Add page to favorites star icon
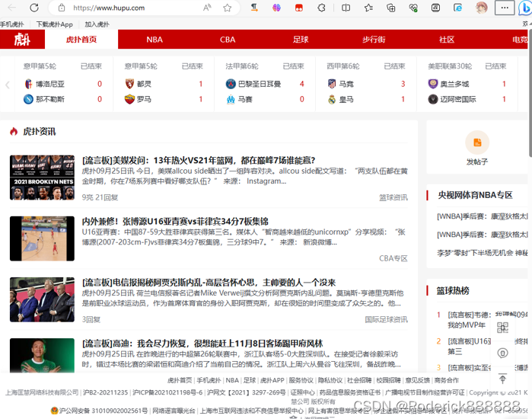The width and height of the screenshot is (532, 419). tap(228, 8)
